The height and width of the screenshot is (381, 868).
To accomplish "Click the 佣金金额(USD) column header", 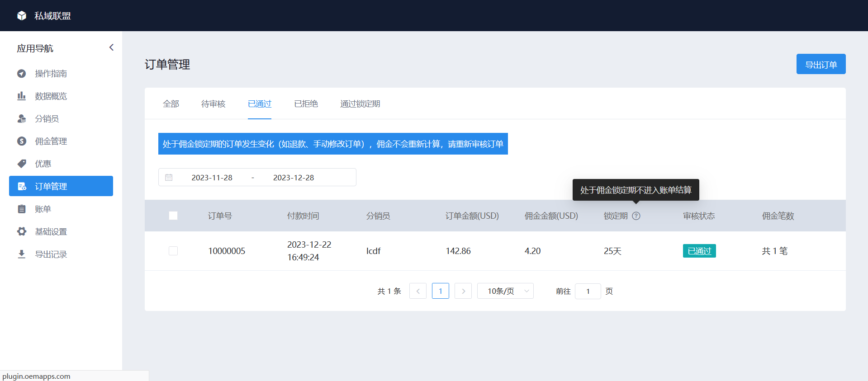I will pyautogui.click(x=551, y=216).
